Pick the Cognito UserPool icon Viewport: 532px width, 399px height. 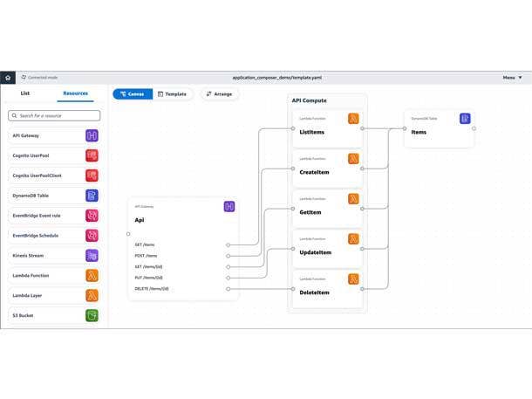[92, 155]
